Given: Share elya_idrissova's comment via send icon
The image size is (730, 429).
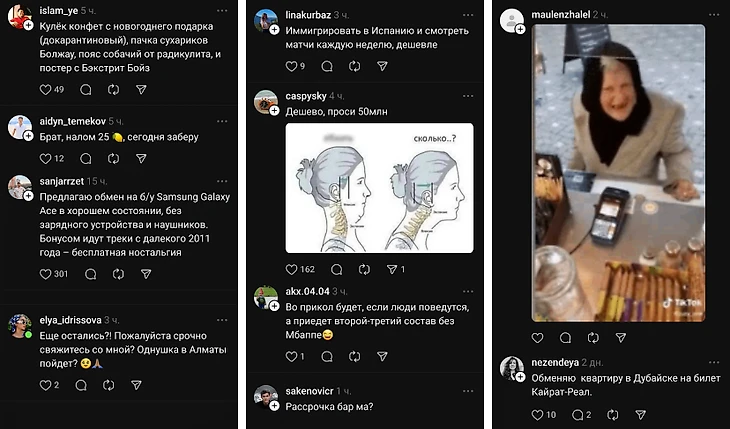Looking at the screenshot, I should pyautogui.click(x=136, y=385).
